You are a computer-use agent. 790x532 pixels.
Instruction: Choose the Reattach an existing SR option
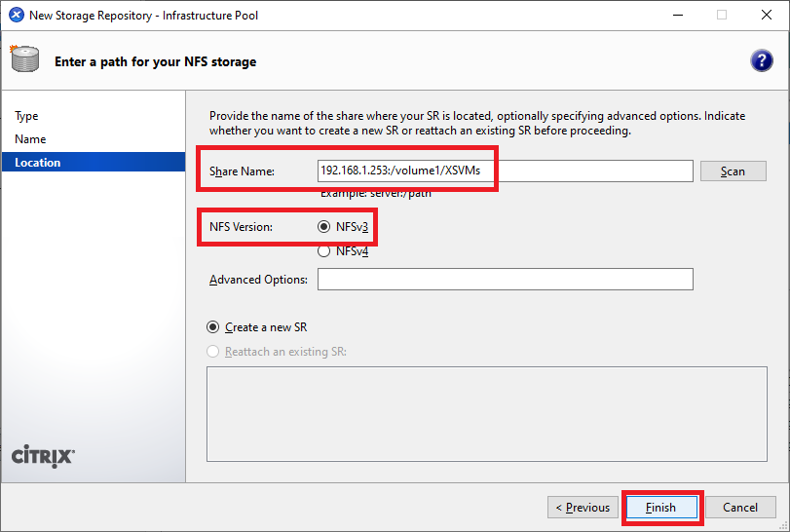(213, 352)
